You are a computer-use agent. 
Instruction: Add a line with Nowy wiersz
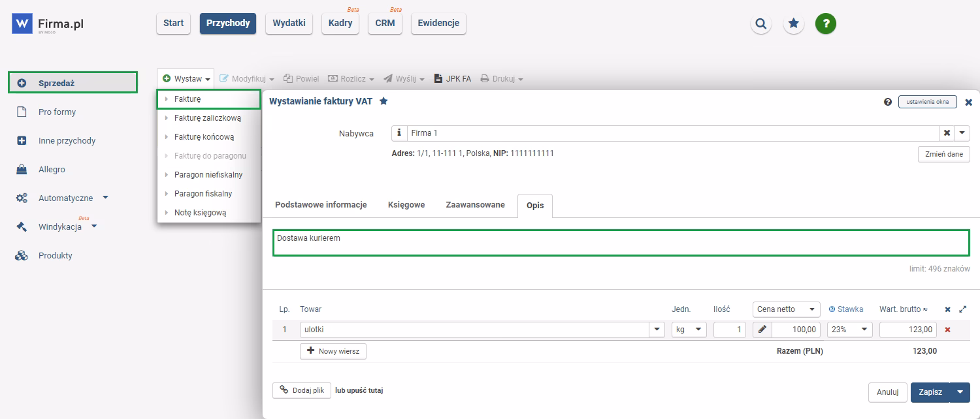333,351
